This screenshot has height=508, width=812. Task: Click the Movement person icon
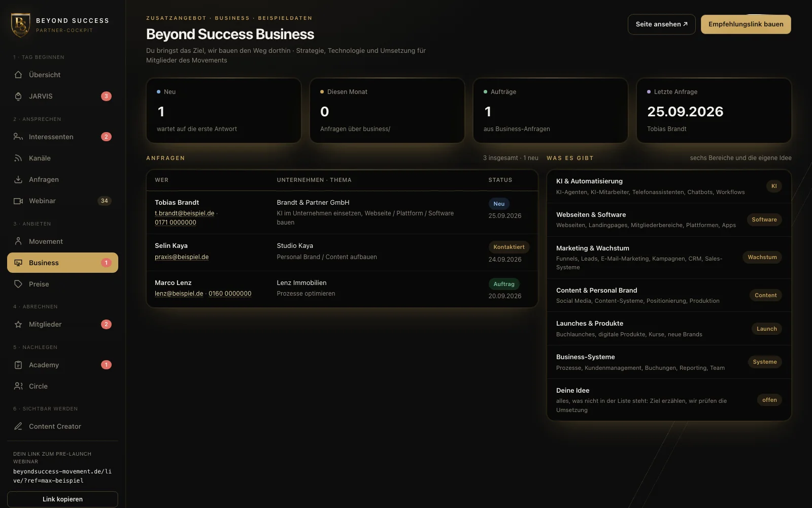click(x=18, y=241)
